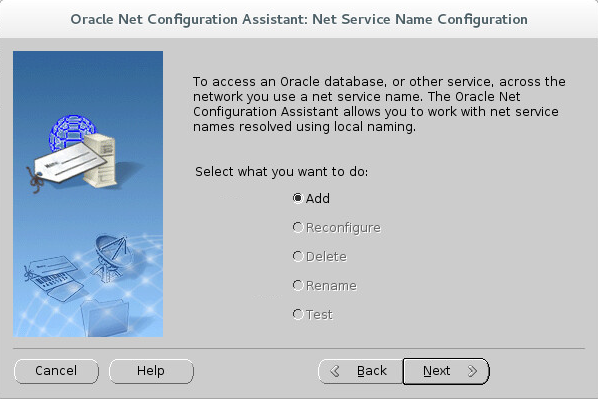This screenshot has width=598, height=399.
Task: Go to the previous step with Back
Action: pos(360,371)
